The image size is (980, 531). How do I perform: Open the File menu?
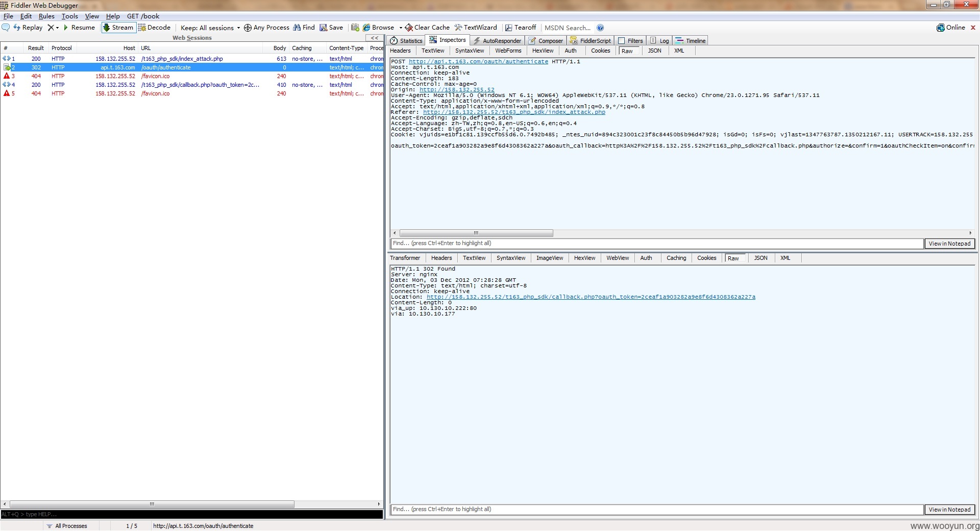tap(9, 16)
